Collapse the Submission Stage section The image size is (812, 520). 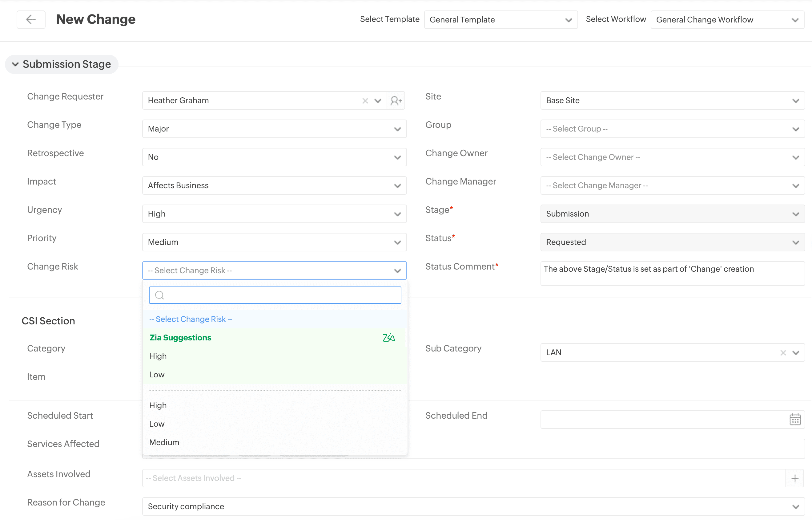point(15,64)
